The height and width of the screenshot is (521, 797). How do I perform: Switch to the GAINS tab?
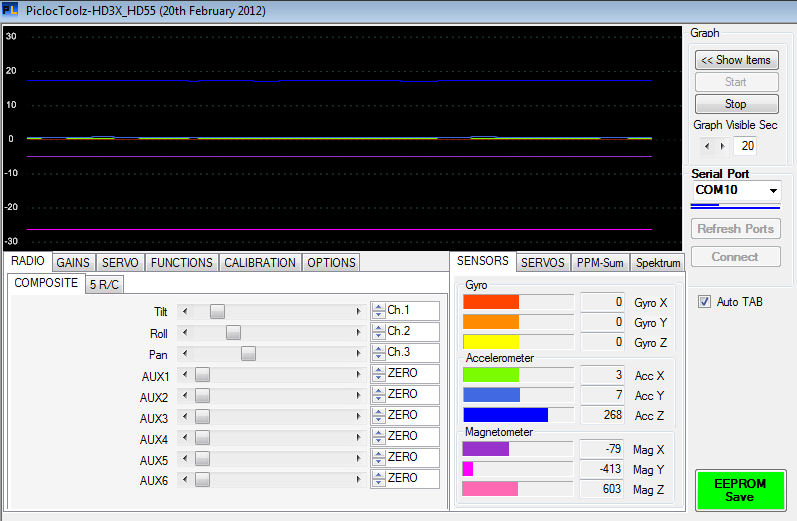[73, 262]
